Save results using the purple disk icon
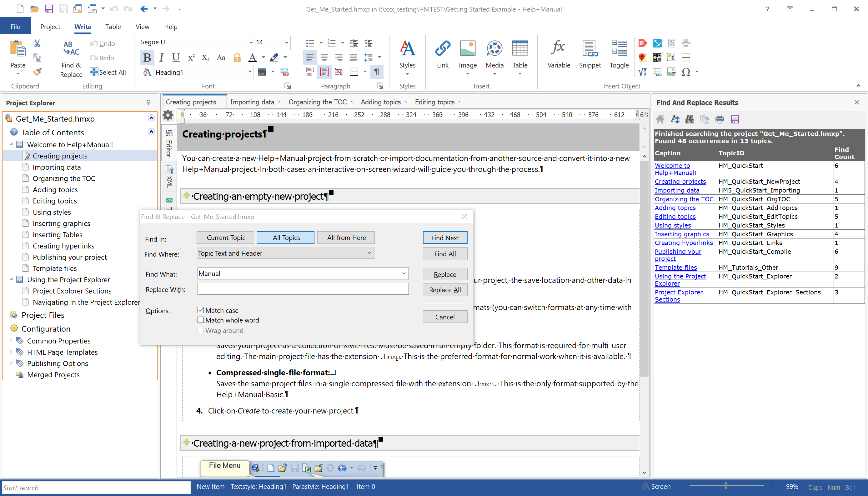This screenshot has width=868, height=496. tap(735, 119)
